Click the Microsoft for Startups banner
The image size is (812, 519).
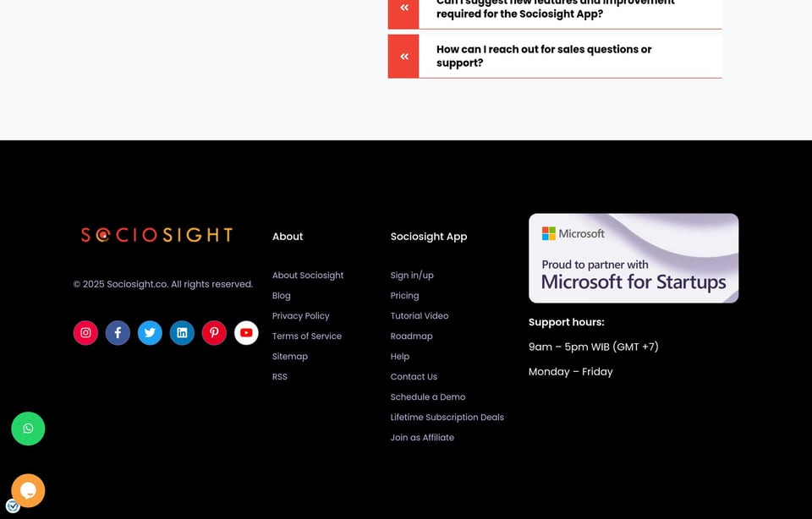[x=634, y=258]
